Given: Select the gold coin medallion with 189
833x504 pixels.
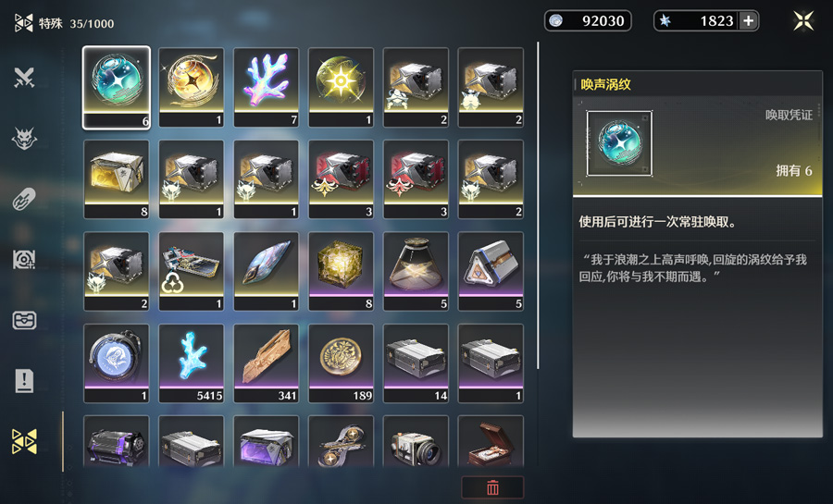Looking at the screenshot, I should (341, 363).
